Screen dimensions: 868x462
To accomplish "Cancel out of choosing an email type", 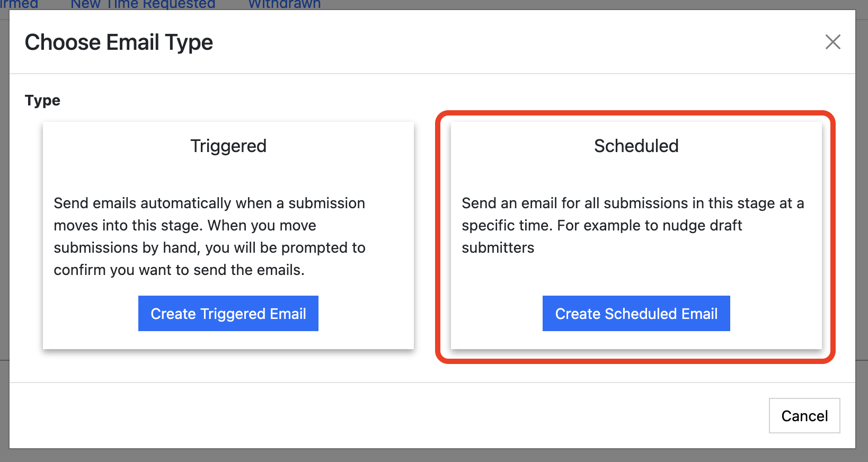I will [804, 416].
